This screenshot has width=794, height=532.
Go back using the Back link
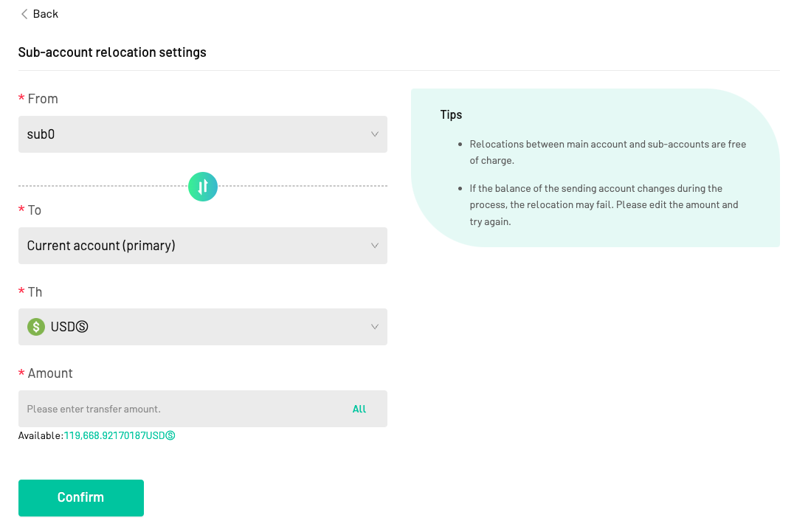pos(40,14)
